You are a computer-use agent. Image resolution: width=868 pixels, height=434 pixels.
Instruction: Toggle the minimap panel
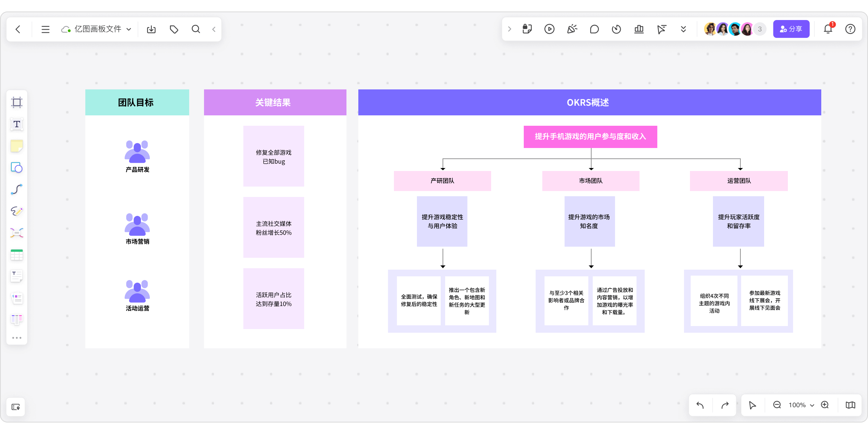click(x=851, y=405)
